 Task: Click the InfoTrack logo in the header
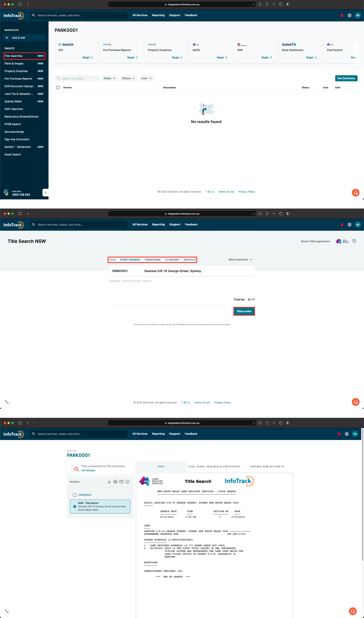coord(13,15)
